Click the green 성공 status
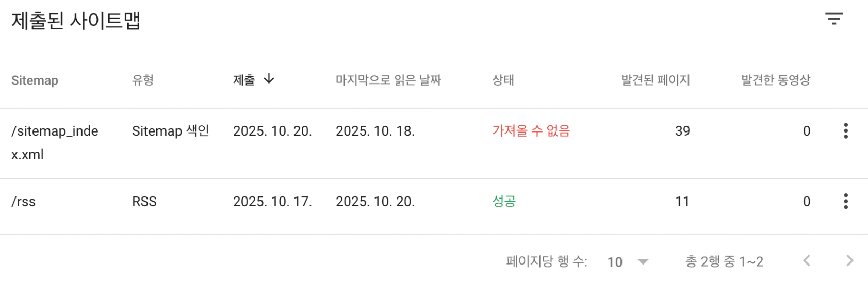 (x=504, y=201)
